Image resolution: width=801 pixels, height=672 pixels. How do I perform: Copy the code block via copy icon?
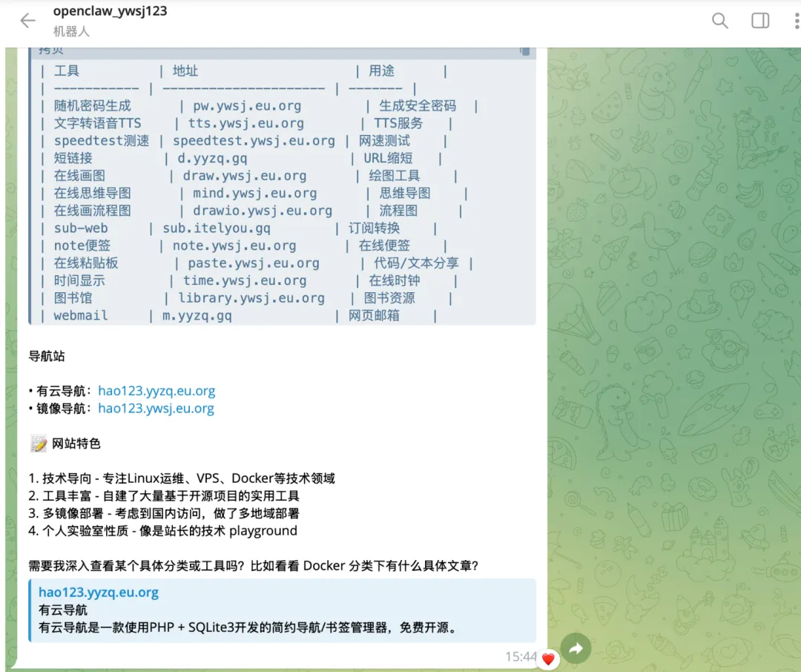524,50
